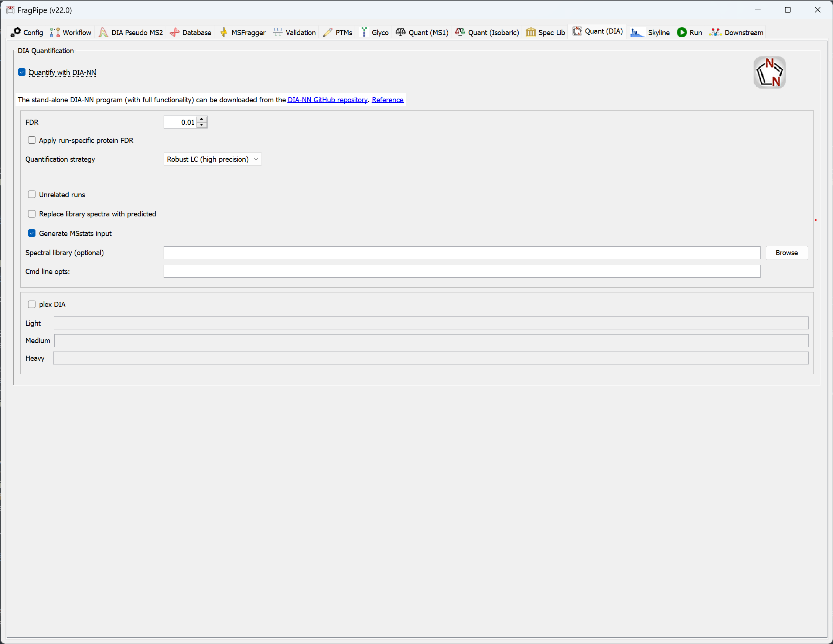
Task: Click the Browse button for spectral library
Action: click(x=786, y=253)
